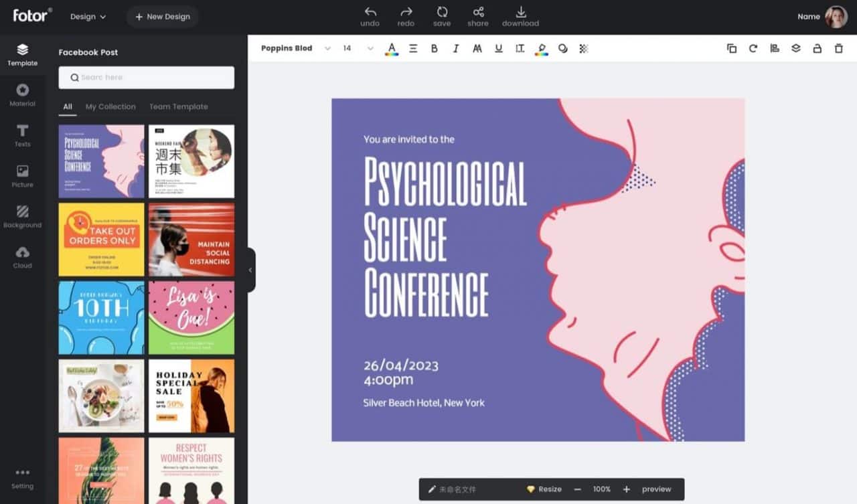857x504 pixels.
Task: Apply italic formatting to the text
Action: tap(456, 48)
